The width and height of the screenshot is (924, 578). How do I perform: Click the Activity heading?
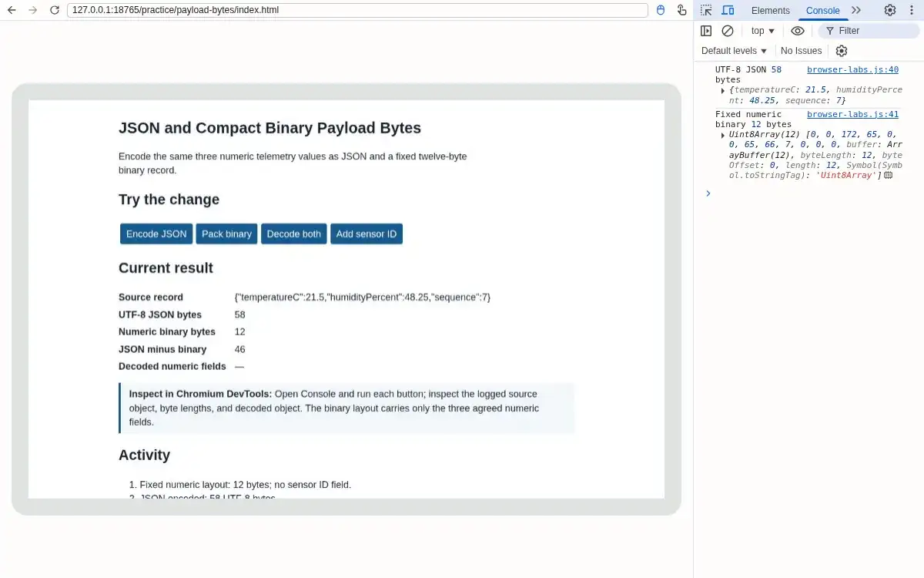click(144, 455)
